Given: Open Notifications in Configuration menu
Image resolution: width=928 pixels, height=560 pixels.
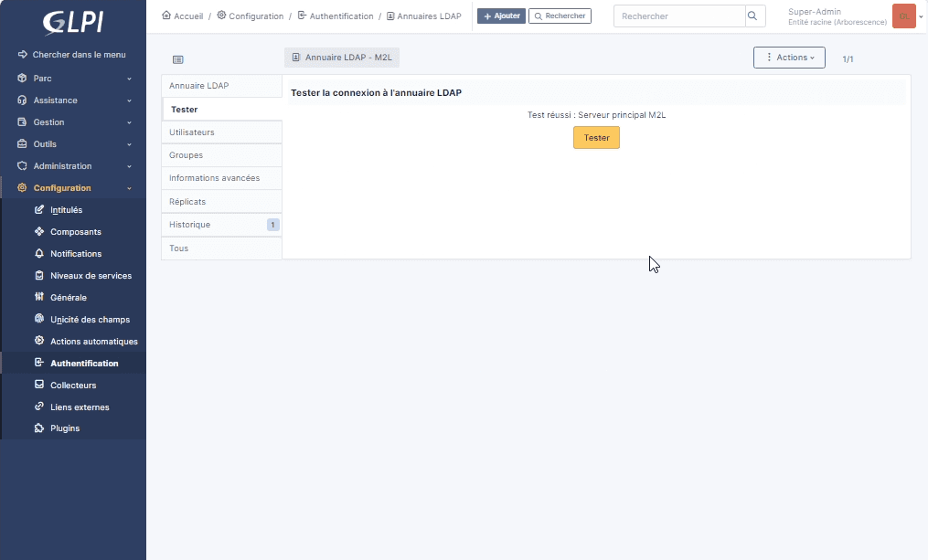Looking at the screenshot, I should pyautogui.click(x=75, y=254).
